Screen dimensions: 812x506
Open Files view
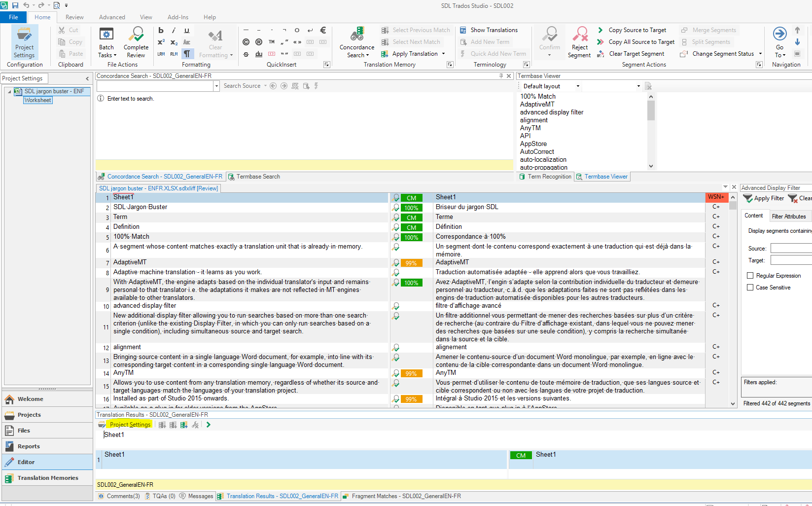[47, 431]
